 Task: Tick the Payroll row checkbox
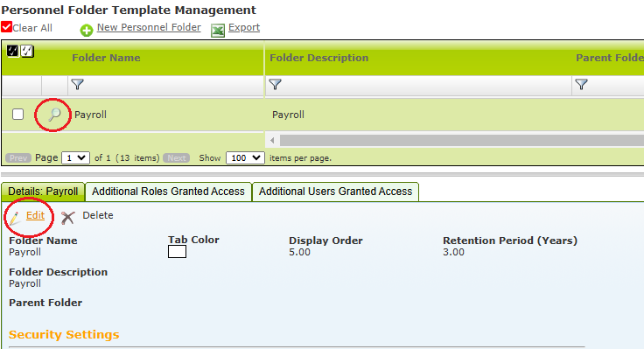click(18, 114)
